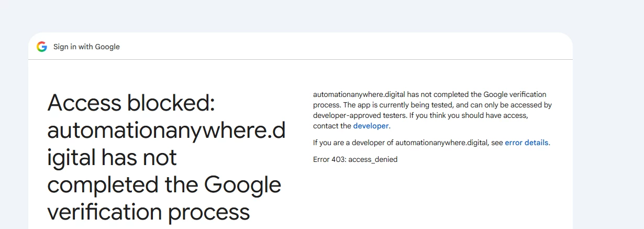The height and width of the screenshot is (229, 644).
Task: Click the 'If you are a developer' sentence
Action: [x=431, y=143]
